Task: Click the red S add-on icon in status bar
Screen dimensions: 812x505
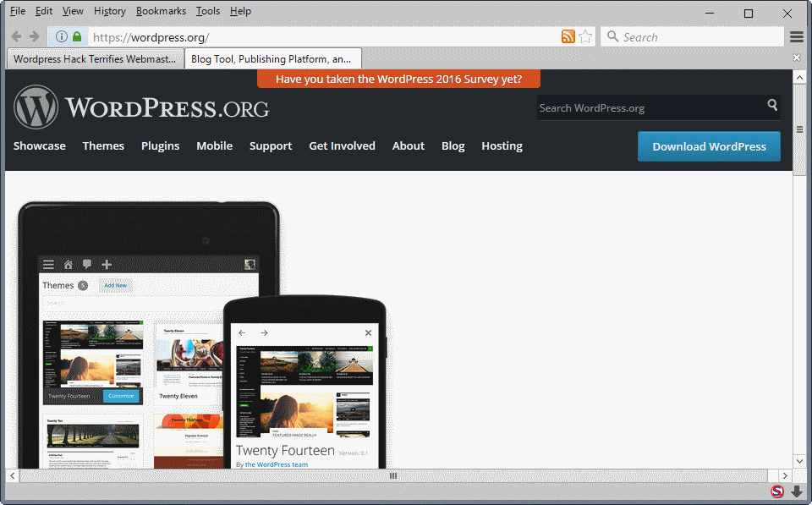Action: click(x=776, y=491)
